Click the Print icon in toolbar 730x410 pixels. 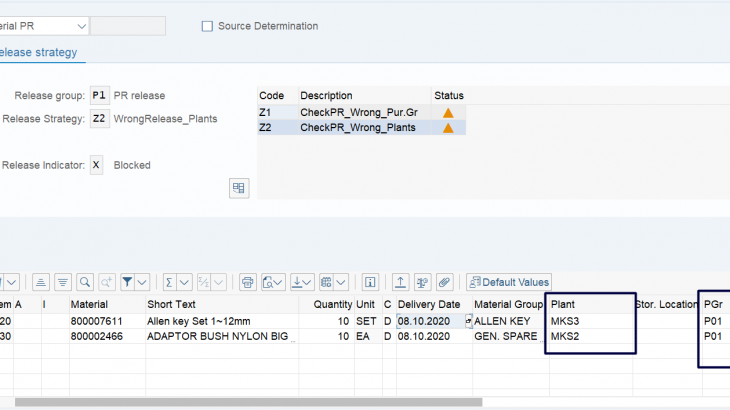pos(248,282)
